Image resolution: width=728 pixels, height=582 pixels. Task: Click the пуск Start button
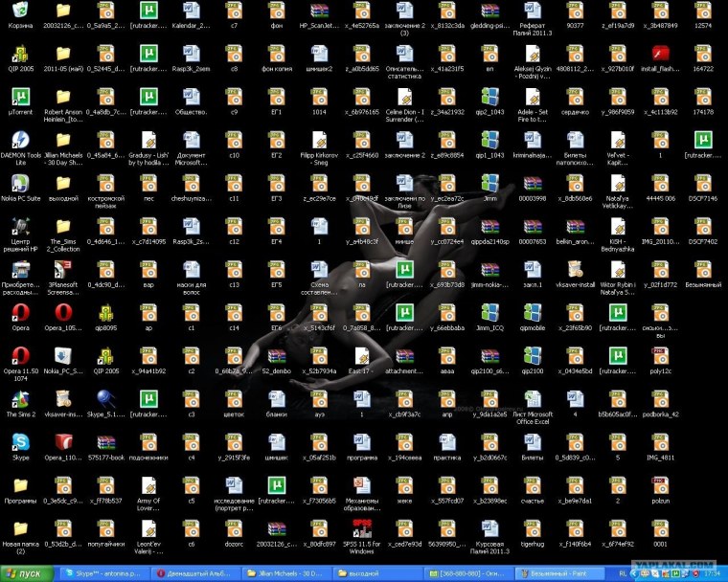26,572
